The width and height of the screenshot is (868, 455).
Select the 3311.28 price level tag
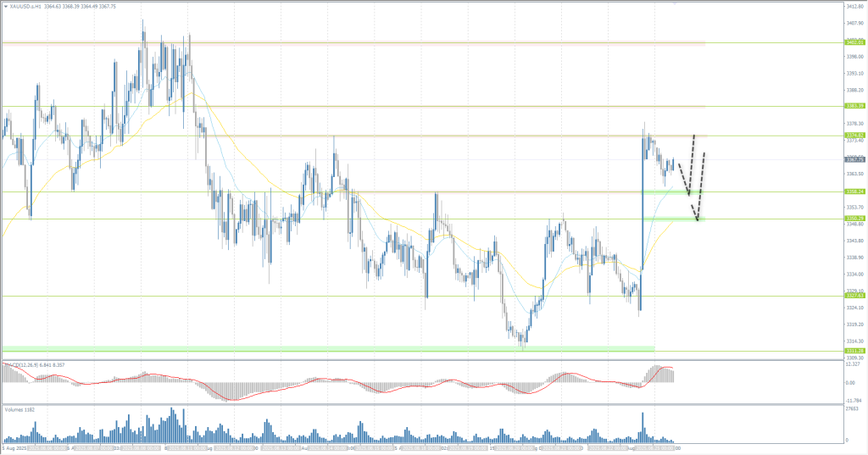tap(854, 350)
